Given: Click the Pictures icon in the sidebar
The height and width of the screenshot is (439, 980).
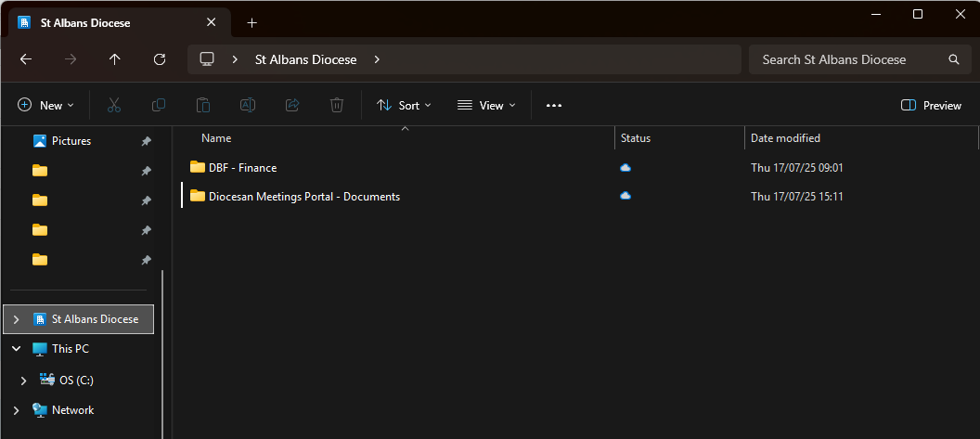Looking at the screenshot, I should tap(40, 141).
